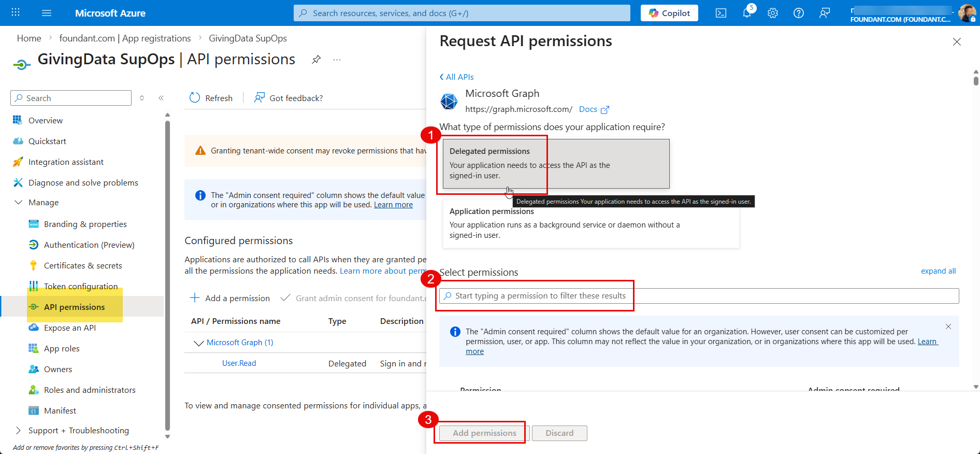Open Learn more link in info banner
Screen dimensions: 980x454
393,205
